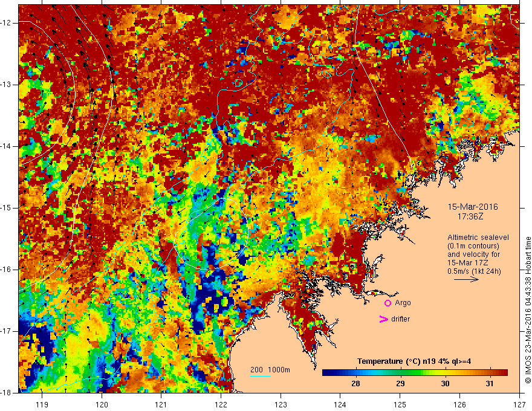Click the 'Temperature (°C) n19 4% ql>=4' title
The height and width of the screenshot is (411, 532).
point(414,361)
